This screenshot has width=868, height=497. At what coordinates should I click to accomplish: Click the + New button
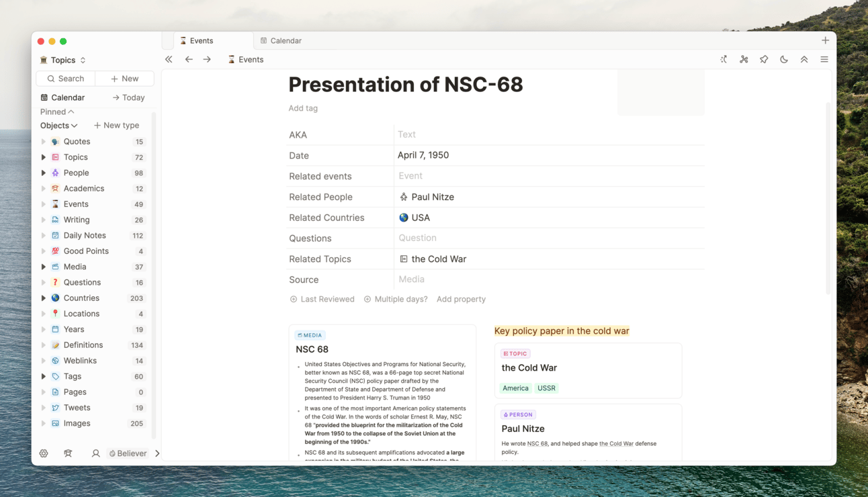click(x=125, y=79)
